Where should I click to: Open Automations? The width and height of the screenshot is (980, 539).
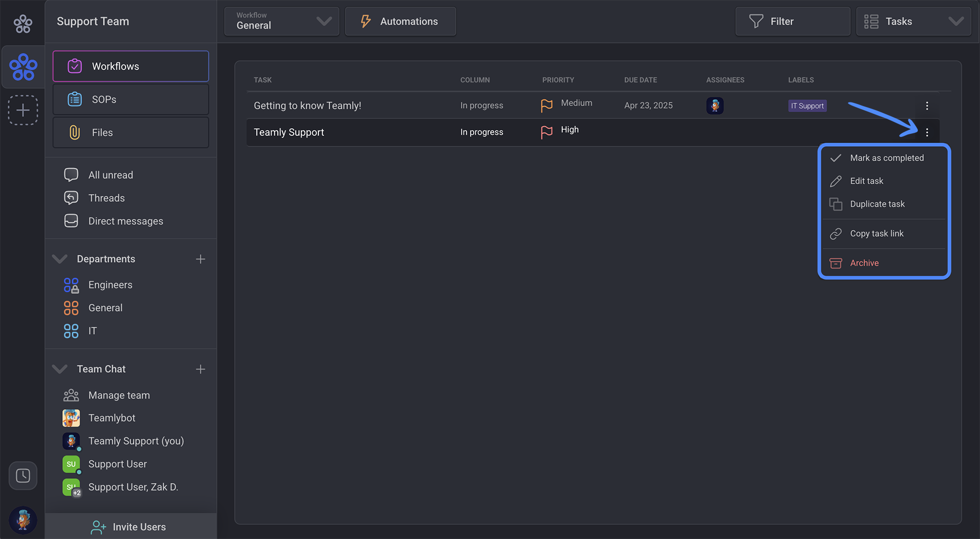click(400, 21)
